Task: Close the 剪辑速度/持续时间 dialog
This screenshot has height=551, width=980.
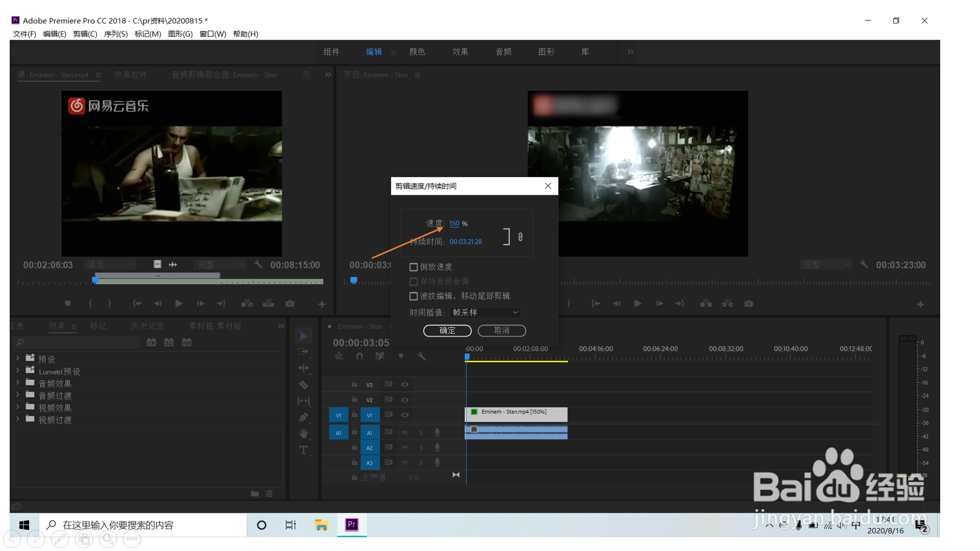Action: point(548,186)
